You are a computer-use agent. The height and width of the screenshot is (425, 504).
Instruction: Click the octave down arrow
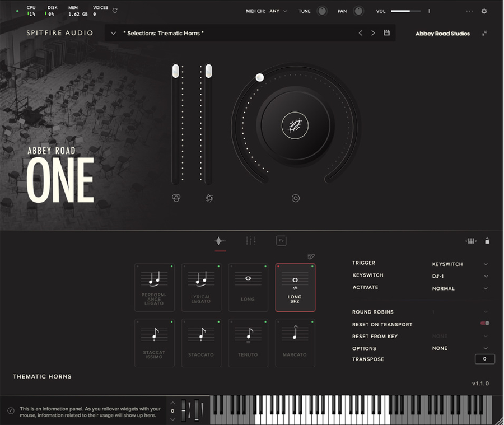(172, 419)
